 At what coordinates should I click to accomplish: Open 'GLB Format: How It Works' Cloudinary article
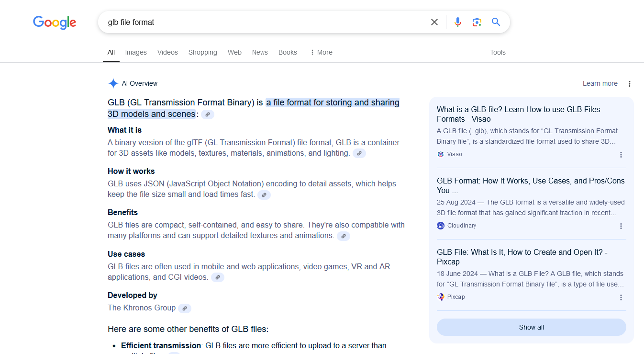(x=531, y=185)
